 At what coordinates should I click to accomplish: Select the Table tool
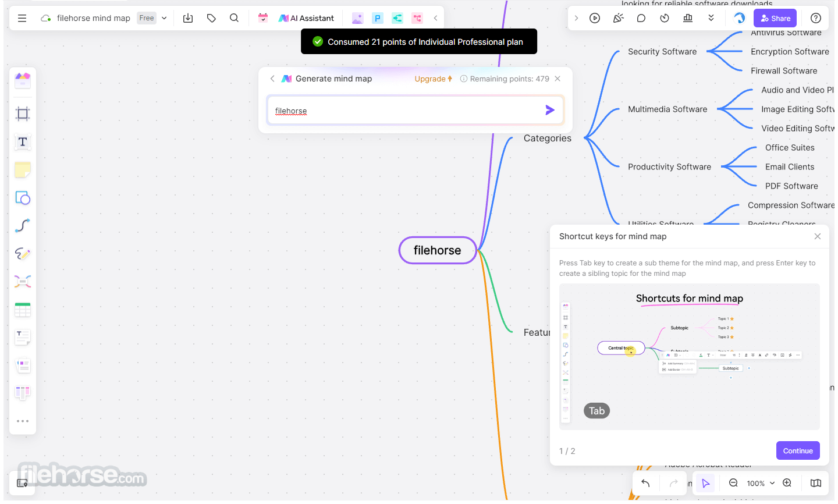[23, 310]
